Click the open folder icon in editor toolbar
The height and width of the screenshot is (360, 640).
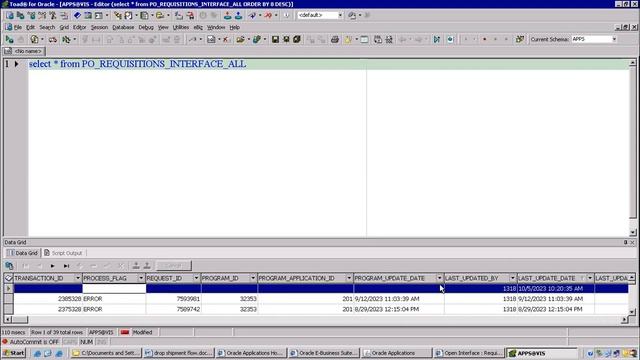click(240, 39)
